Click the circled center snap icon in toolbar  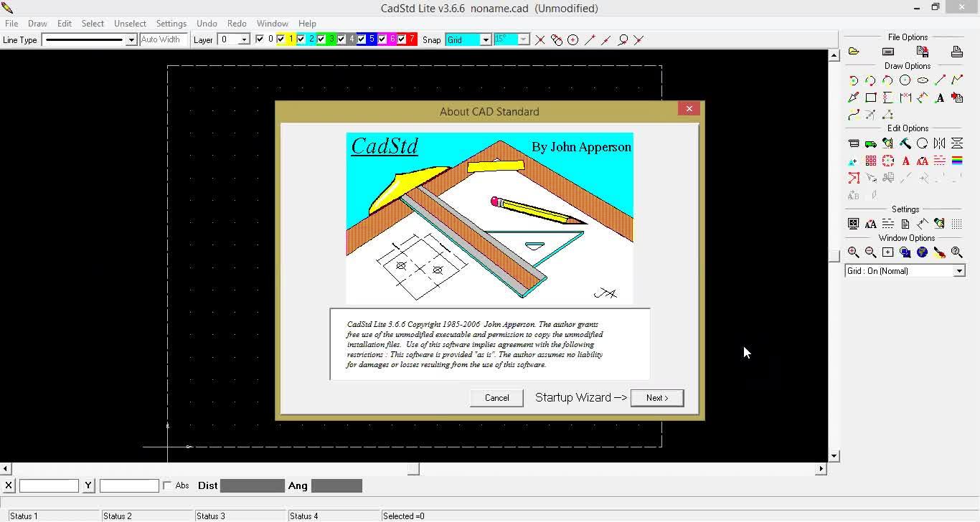click(573, 40)
